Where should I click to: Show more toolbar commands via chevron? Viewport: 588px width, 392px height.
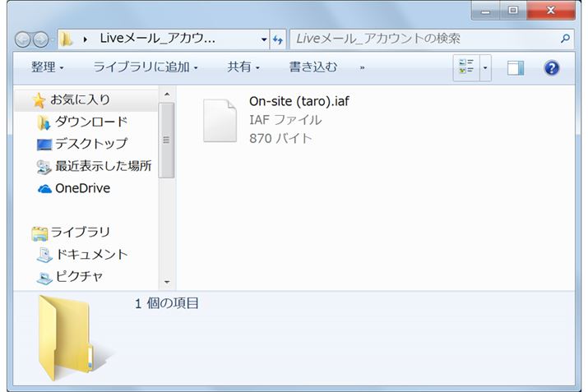(362, 68)
